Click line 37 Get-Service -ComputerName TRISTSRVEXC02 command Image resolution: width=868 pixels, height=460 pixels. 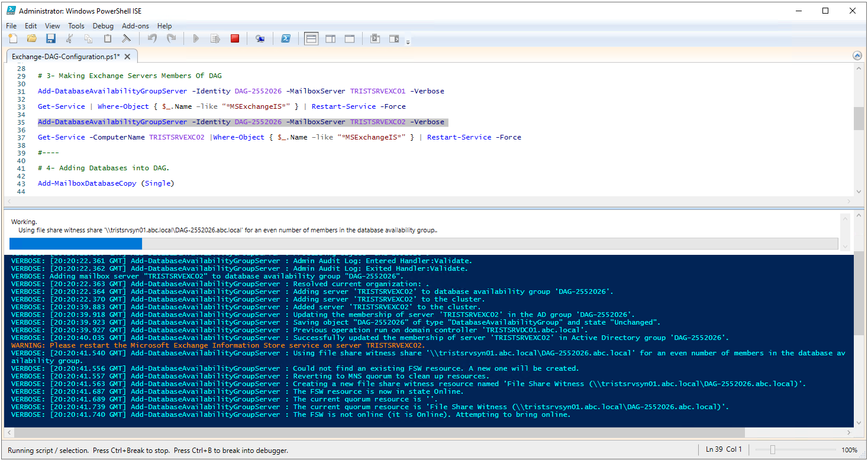pyautogui.click(x=279, y=137)
